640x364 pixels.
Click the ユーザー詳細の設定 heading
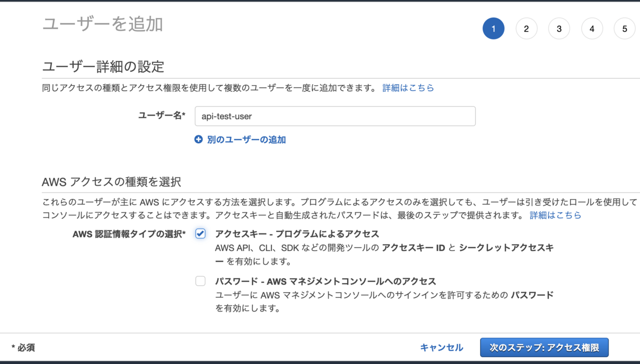pos(103,67)
